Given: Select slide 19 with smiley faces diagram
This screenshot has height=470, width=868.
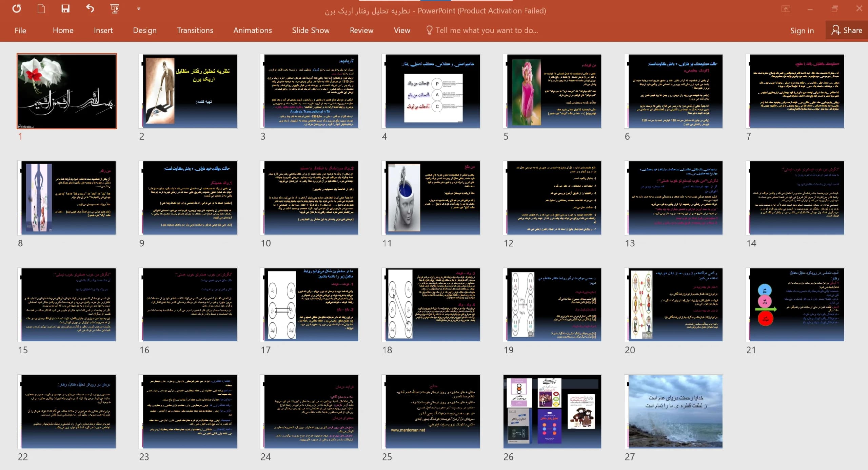Looking at the screenshot, I should (552, 305).
